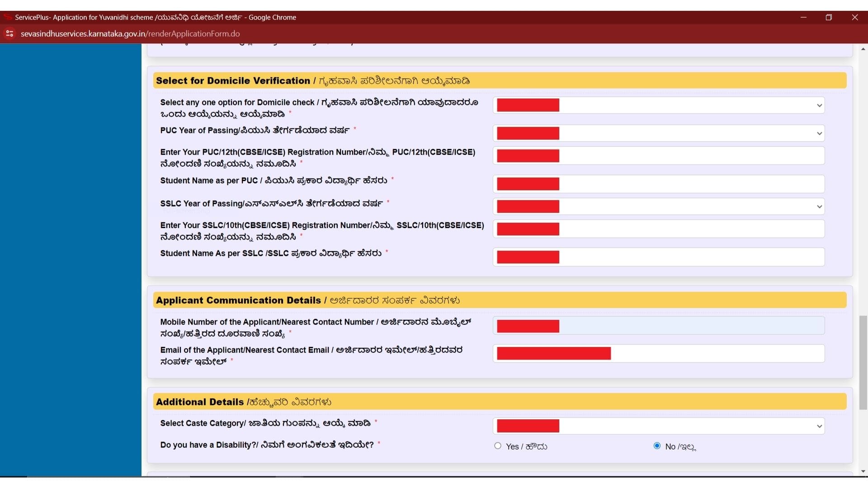Image resolution: width=868 pixels, height=488 pixels.
Task: Select Yes for disability question
Action: pos(498,446)
